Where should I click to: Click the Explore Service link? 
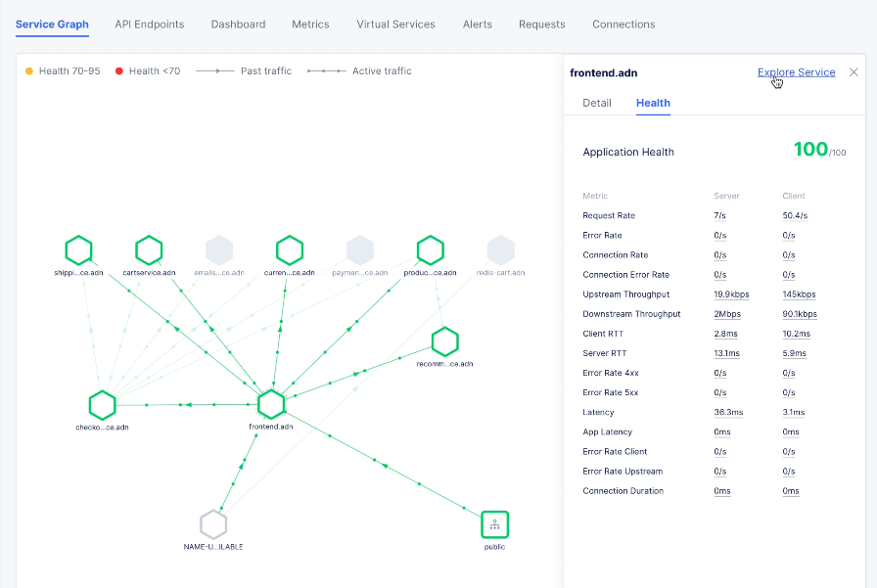796,71
